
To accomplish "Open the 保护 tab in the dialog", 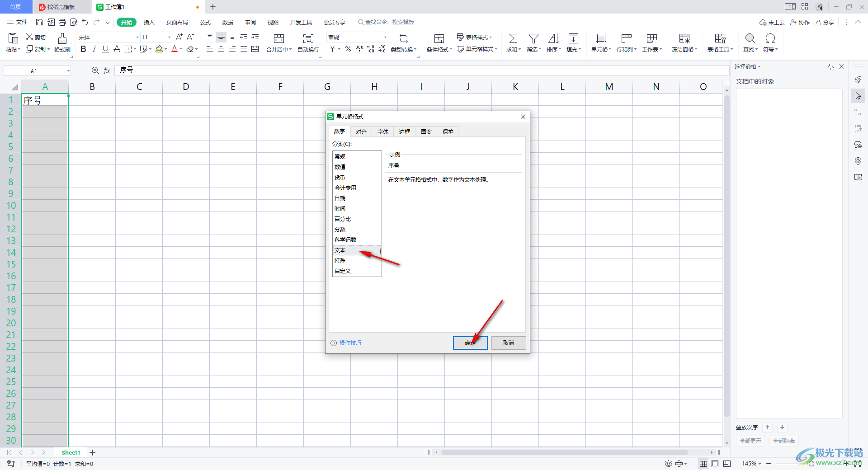I will click(448, 132).
